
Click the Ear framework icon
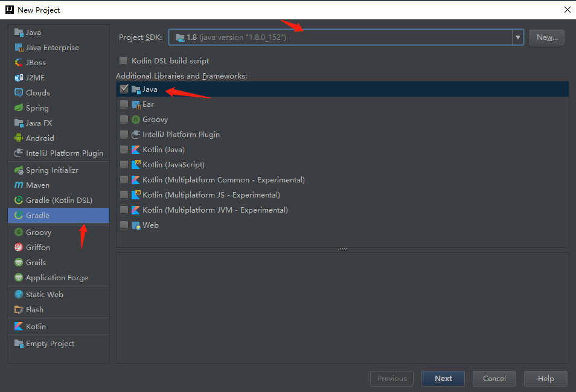[136, 104]
